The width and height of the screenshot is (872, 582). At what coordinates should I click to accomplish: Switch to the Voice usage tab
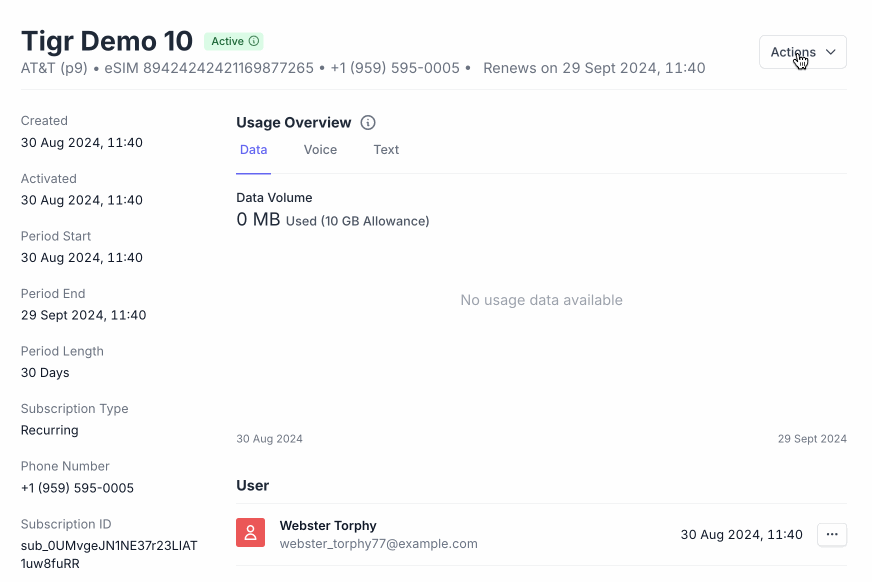[x=320, y=150]
